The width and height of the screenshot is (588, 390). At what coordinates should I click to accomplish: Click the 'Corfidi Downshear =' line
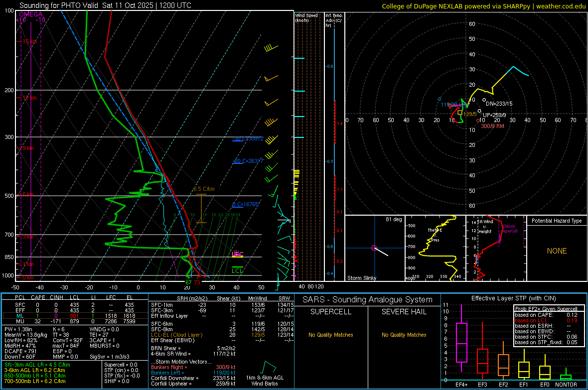pos(193,378)
